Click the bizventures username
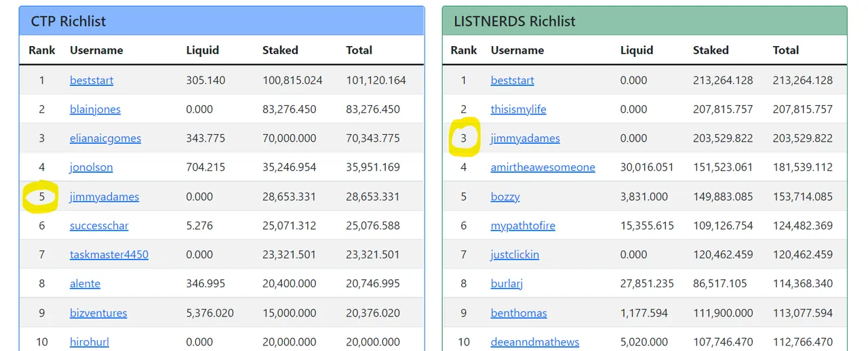This screenshot has height=351, width=868. (98, 313)
